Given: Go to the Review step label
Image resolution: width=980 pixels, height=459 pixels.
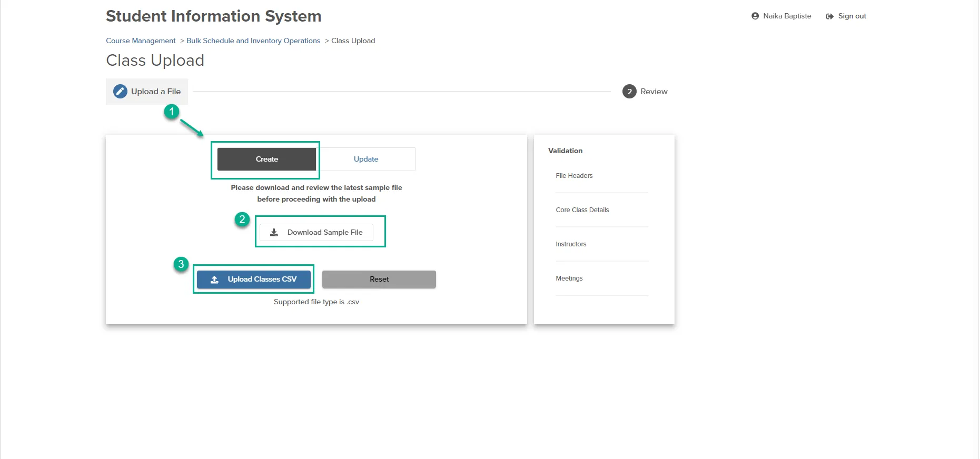Looking at the screenshot, I should pyautogui.click(x=654, y=92).
